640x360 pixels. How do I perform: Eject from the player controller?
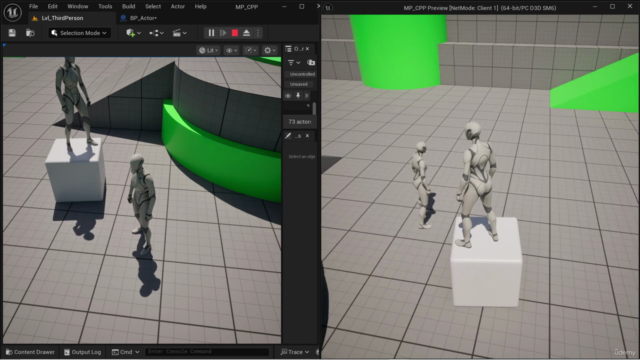point(247,33)
